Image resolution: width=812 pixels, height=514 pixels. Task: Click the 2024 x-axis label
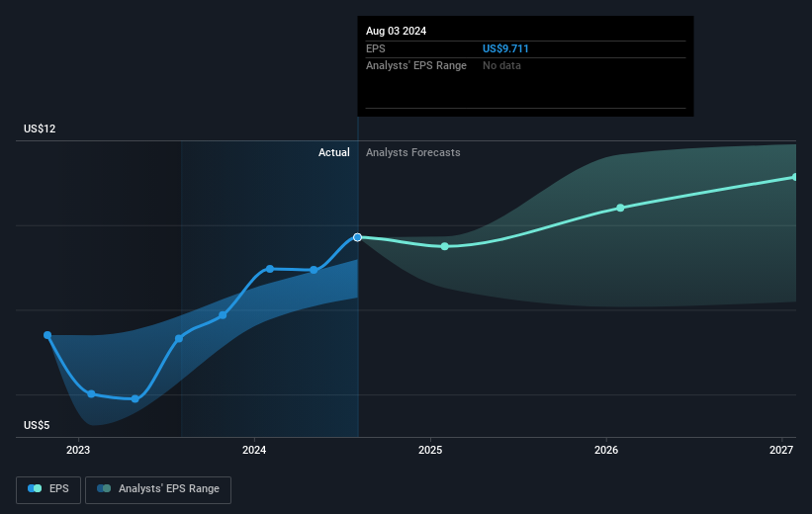[254, 451]
